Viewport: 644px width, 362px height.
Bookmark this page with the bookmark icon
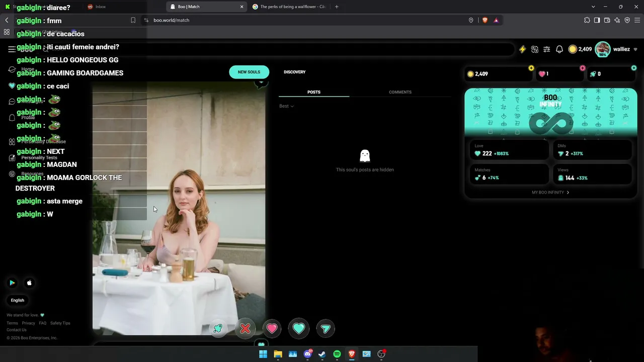click(x=133, y=20)
